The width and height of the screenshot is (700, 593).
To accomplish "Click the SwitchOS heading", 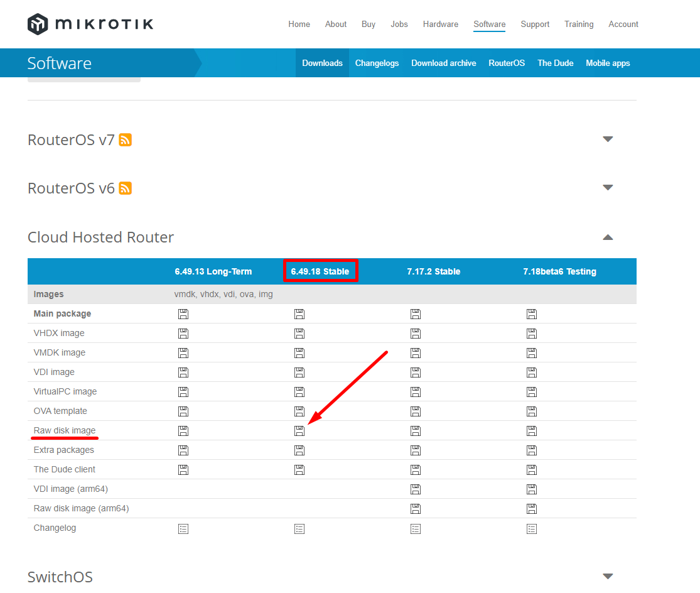I will point(60,577).
